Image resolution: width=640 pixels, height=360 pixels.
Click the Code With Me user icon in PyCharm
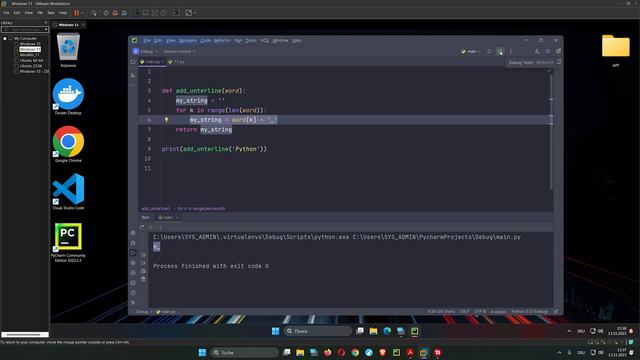[x=537, y=51]
